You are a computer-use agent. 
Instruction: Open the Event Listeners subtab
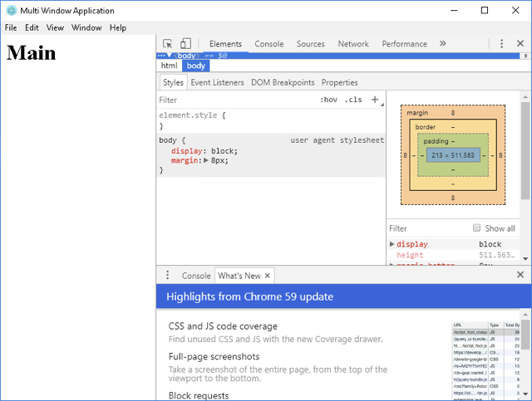click(x=217, y=82)
